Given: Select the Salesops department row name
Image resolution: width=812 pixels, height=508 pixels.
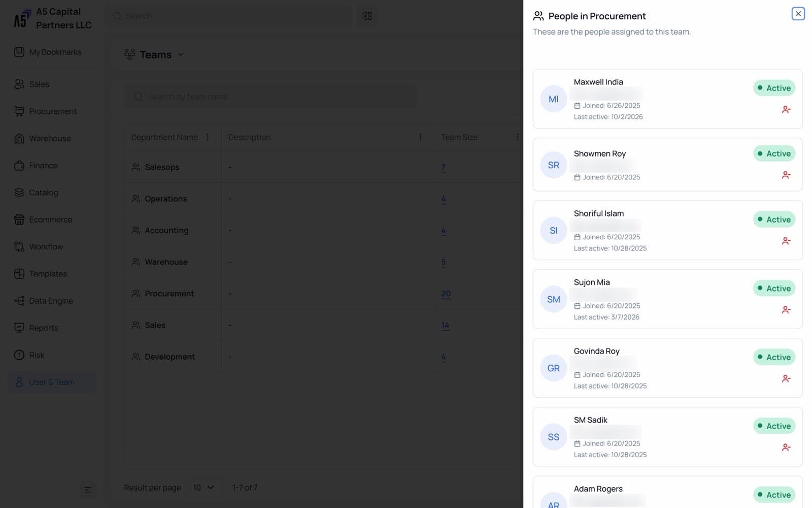Looking at the screenshot, I should [162, 167].
